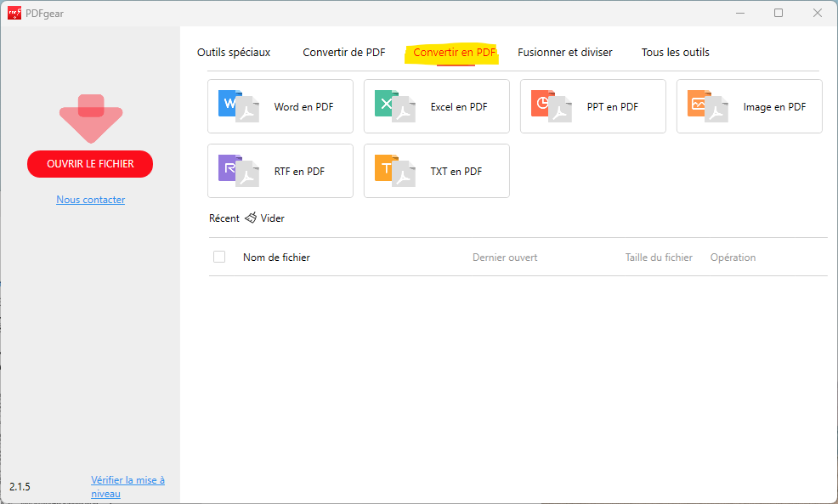The height and width of the screenshot is (504, 838).
Task: Choose the Excel en PDF label
Action: pyautogui.click(x=459, y=107)
